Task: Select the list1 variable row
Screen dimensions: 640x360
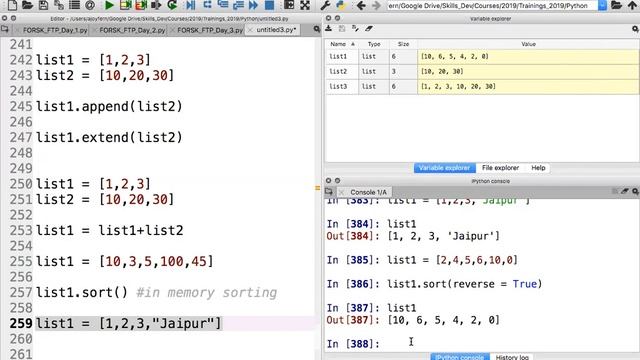Action: (x=482, y=57)
